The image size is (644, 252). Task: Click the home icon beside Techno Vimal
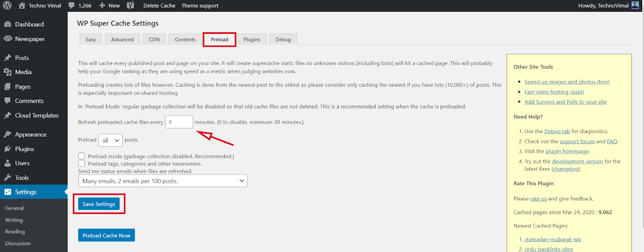[22, 6]
